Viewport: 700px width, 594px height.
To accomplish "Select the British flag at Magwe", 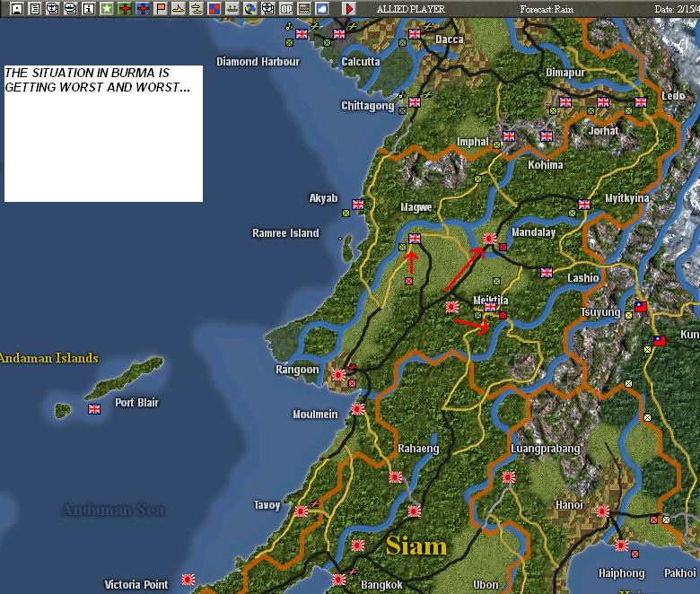I will tap(415, 239).
